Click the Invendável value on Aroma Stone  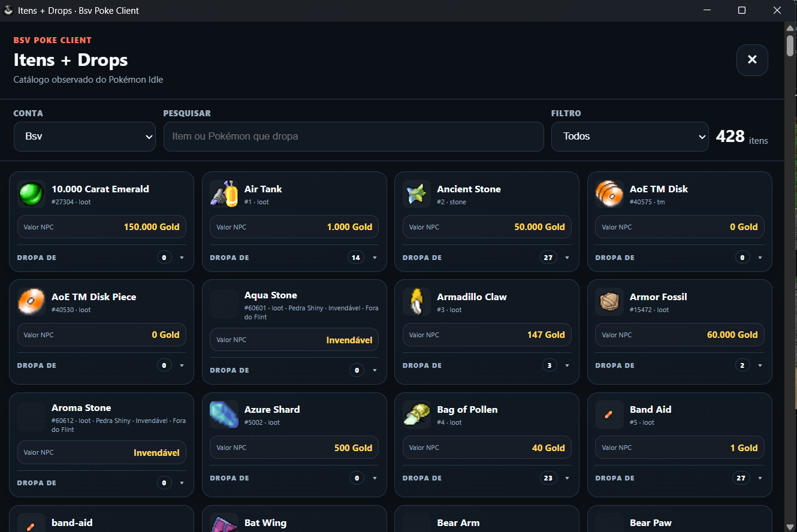156,453
